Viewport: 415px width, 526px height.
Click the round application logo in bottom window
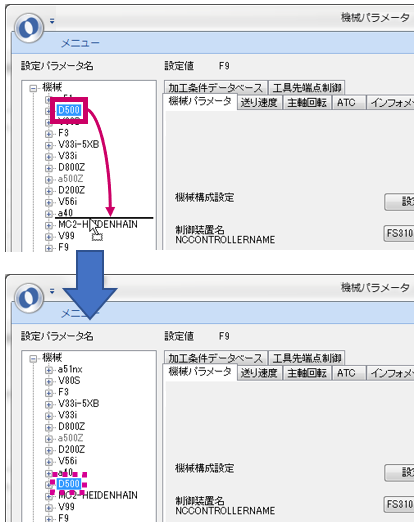(29, 298)
